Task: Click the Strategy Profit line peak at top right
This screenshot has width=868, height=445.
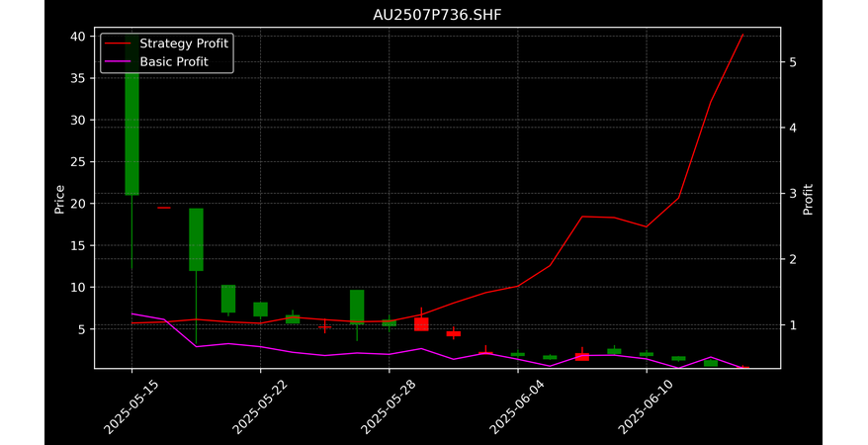Action: (742, 35)
